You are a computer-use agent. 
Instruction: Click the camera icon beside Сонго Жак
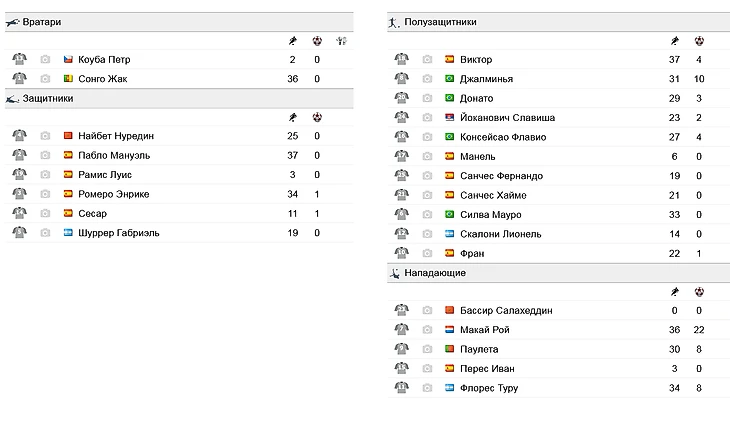45,79
